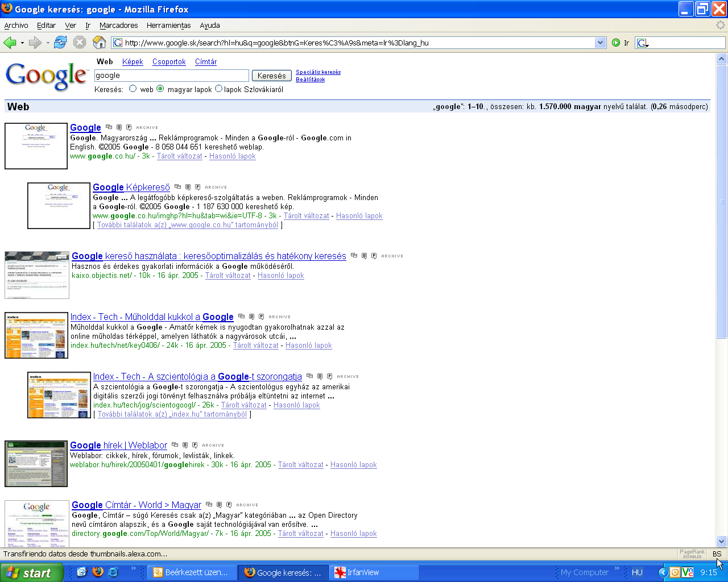
Task: Switch to the Képek search tab
Action: 133,61
